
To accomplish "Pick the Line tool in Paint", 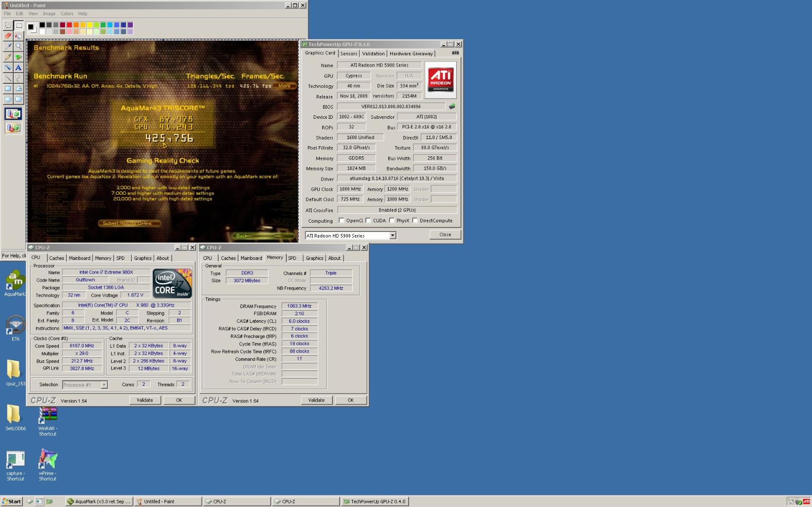I will point(8,78).
